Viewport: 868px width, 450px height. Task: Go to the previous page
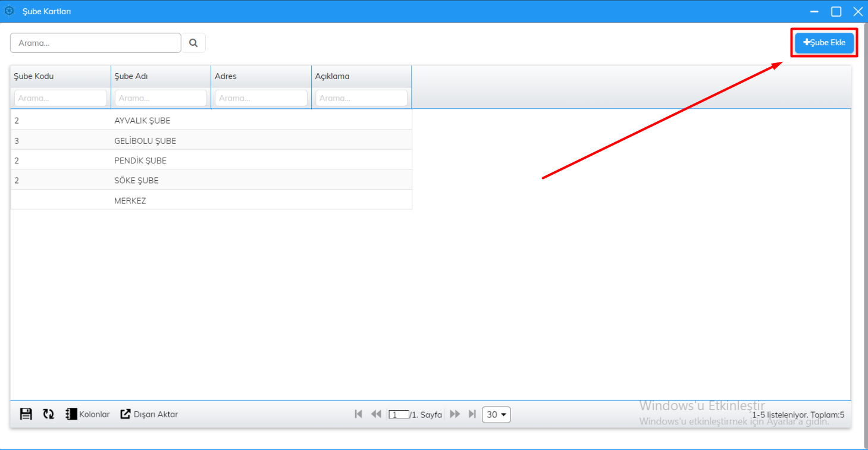click(376, 414)
